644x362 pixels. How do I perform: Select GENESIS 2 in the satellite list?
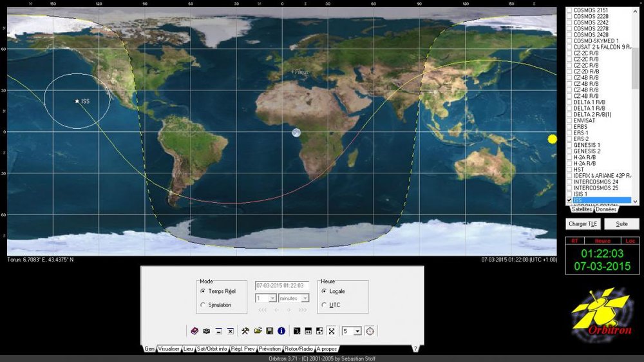point(587,151)
